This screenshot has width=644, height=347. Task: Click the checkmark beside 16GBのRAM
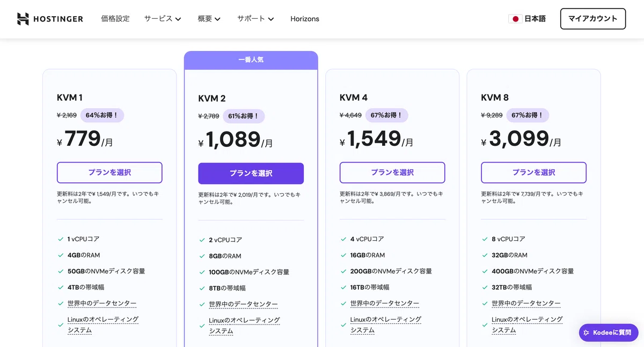343,255
